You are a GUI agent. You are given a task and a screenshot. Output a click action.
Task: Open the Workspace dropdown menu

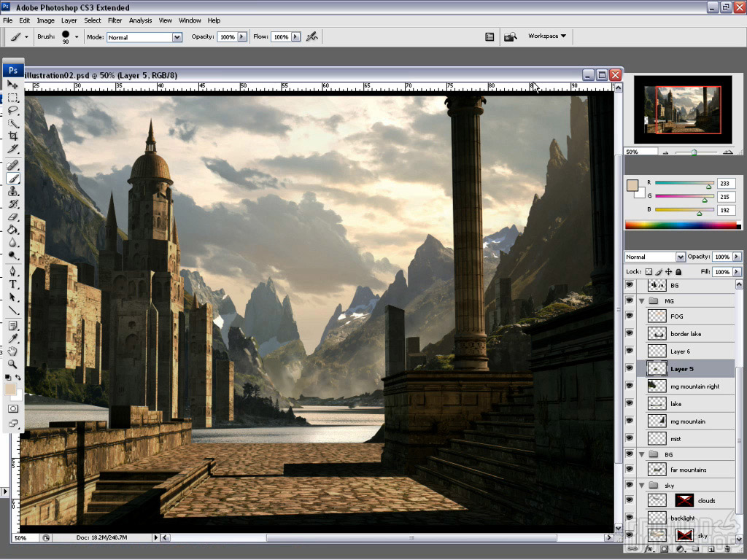tap(547, 36)
